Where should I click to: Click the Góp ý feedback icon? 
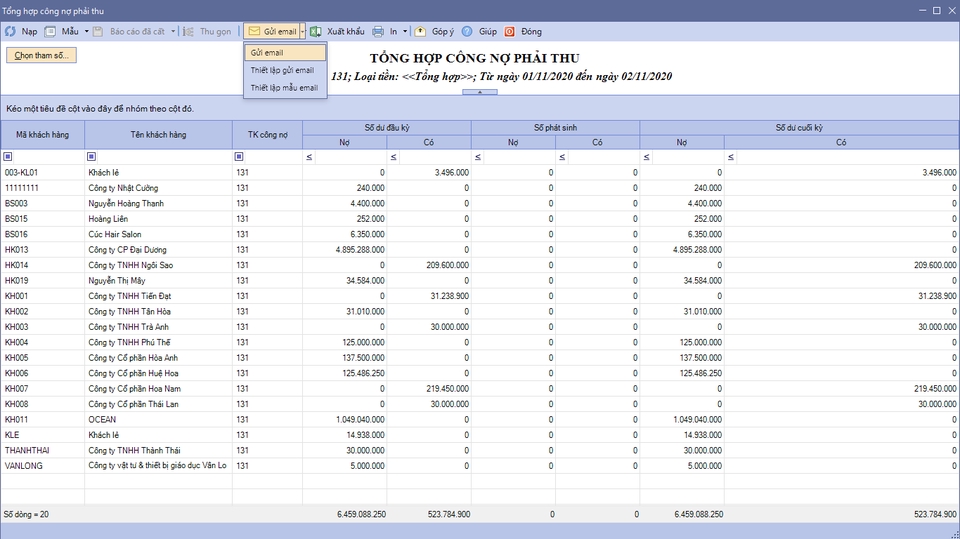(x=421, y=31)
